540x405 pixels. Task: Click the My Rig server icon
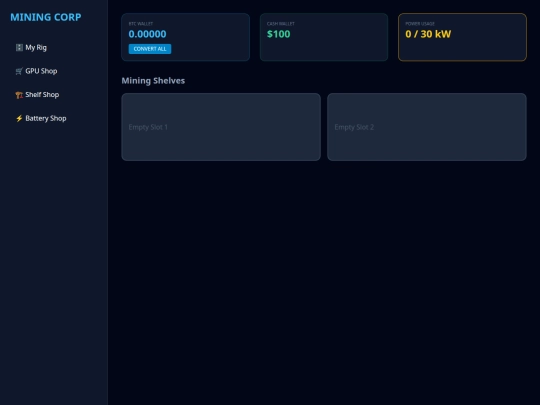pyautogui.click(x=19, y=48)
